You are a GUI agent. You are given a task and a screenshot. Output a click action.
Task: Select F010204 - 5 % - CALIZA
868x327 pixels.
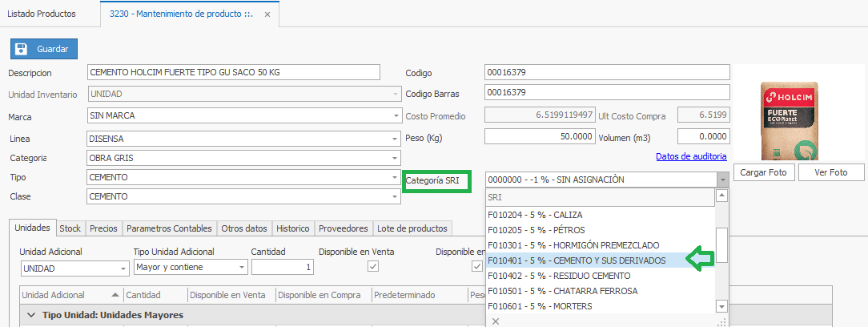coord(600,215)
